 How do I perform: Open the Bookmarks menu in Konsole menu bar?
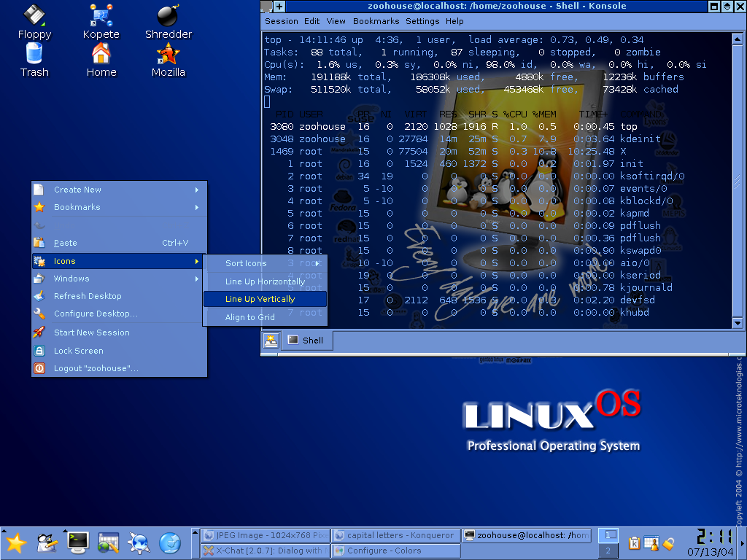pos(376,21)
